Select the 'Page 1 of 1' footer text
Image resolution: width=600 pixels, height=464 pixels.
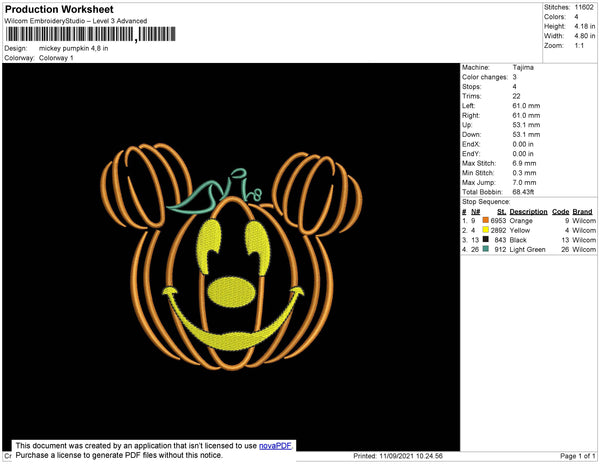tap(578, 456)
